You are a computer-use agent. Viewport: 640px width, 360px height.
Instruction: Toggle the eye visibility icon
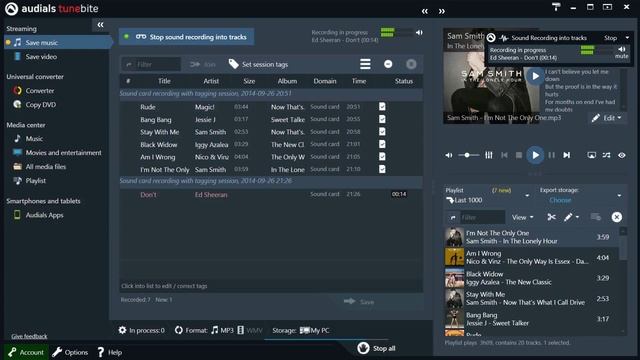coord(622,155)
